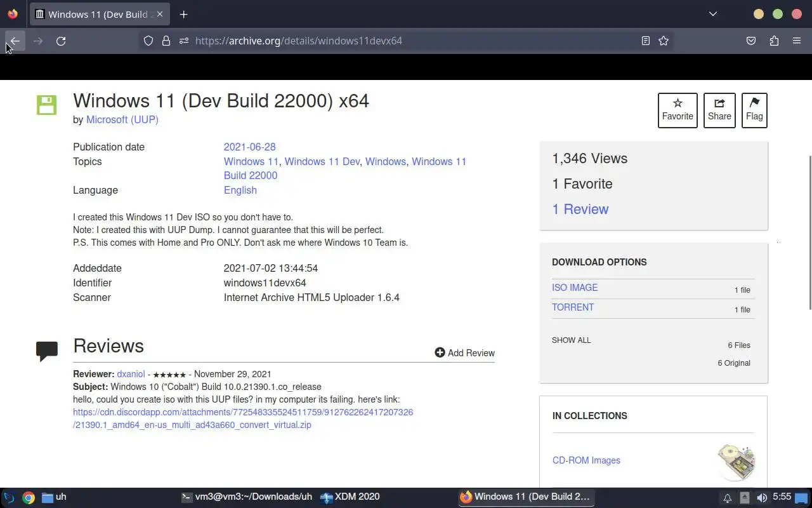
Task: Expand the list all tabs chevron
Action: pyautogui.click(x=713, y=14)
